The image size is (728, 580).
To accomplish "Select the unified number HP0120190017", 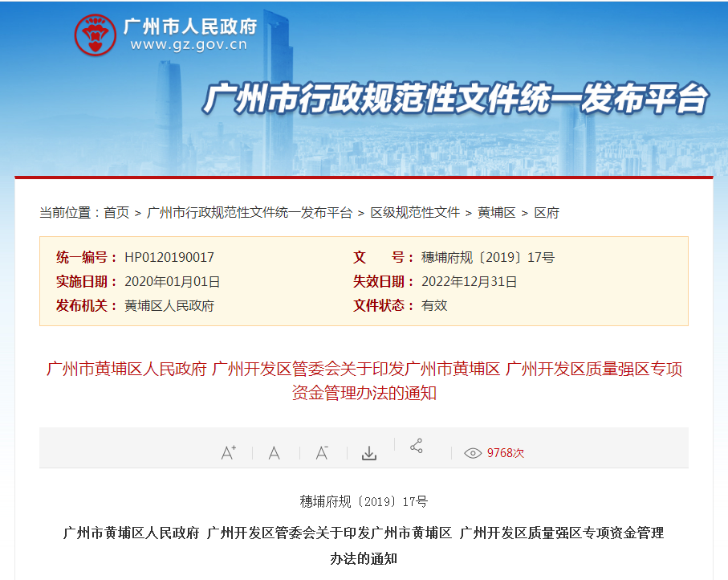I will point(169,258).
